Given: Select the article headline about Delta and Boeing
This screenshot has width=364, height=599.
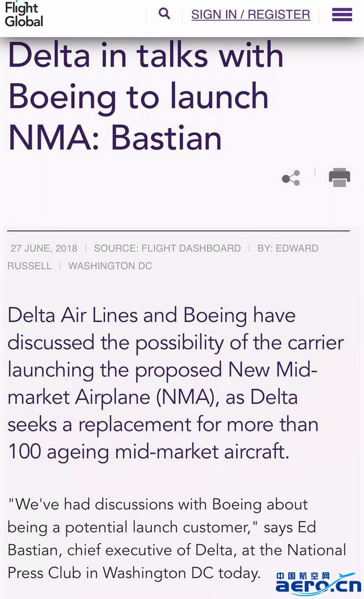Looking at the screenshot, I should point(146,96).
